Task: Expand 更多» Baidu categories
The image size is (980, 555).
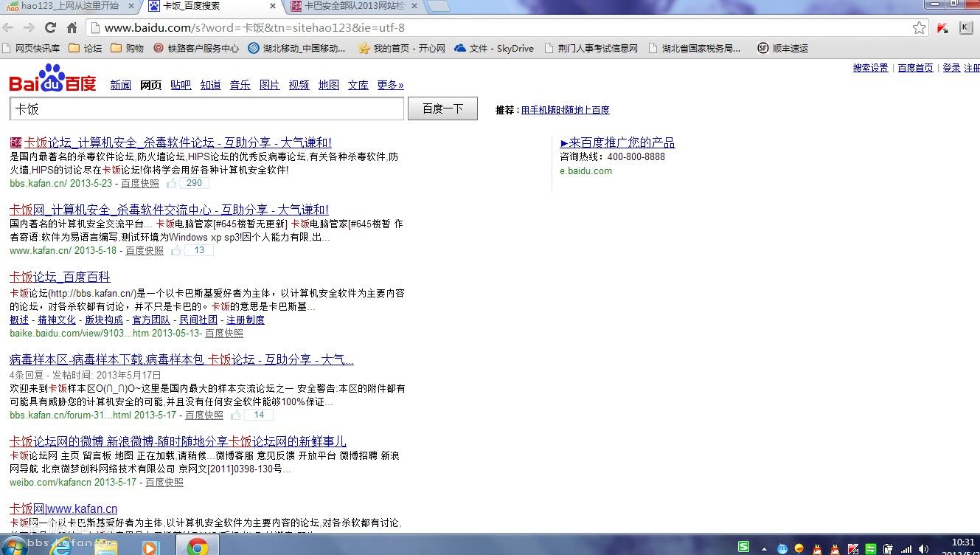Action: click(x=390, y=85)
